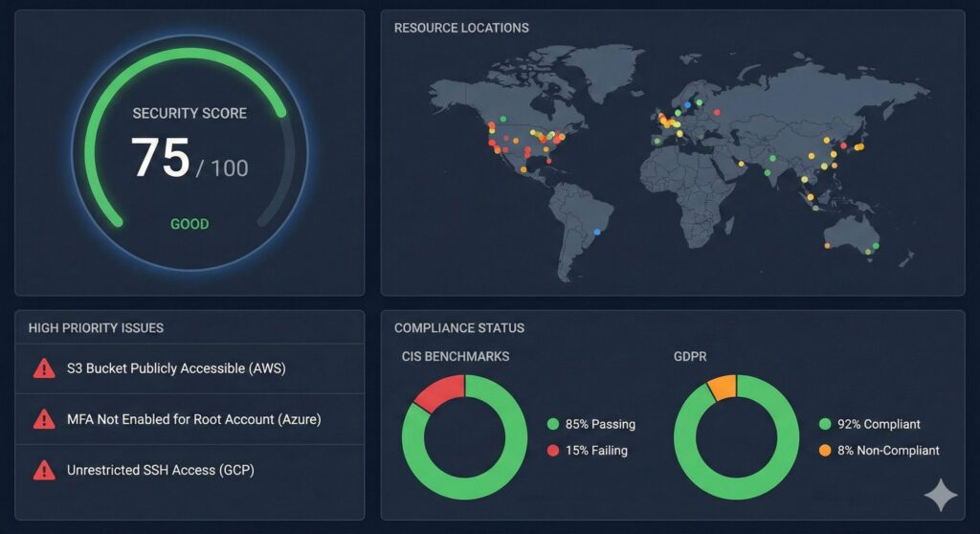Screen dimensions: 980x534
Task: Click the warning icon beside Unrestricted SSH Access
Action: click(44, 470)
